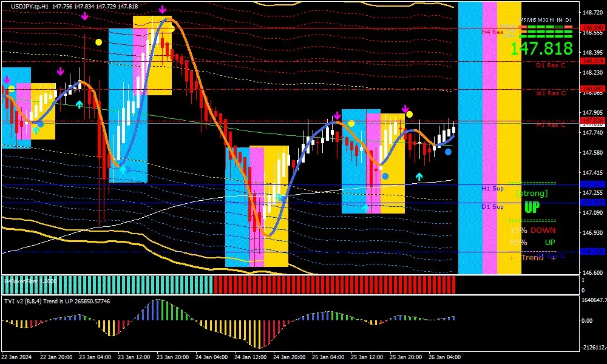Click the cyan buy arrow near 25 Jan 20:00
This screenshot has width=607, height=364.
pos(419,177)
